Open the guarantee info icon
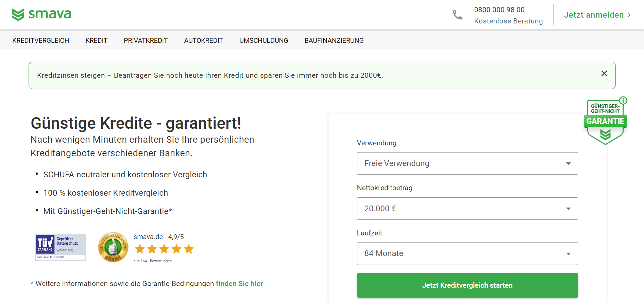The height and width of the screenshot is (303, 644). click(x=623, y=101)
